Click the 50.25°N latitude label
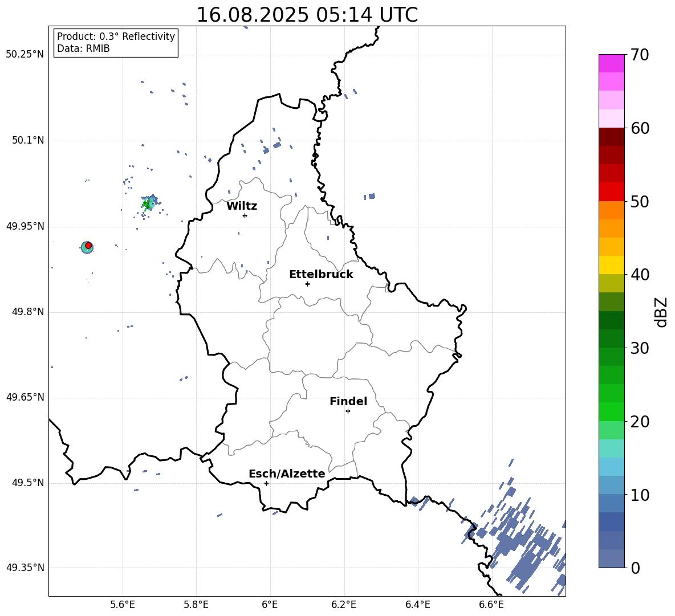 (25, 55)
